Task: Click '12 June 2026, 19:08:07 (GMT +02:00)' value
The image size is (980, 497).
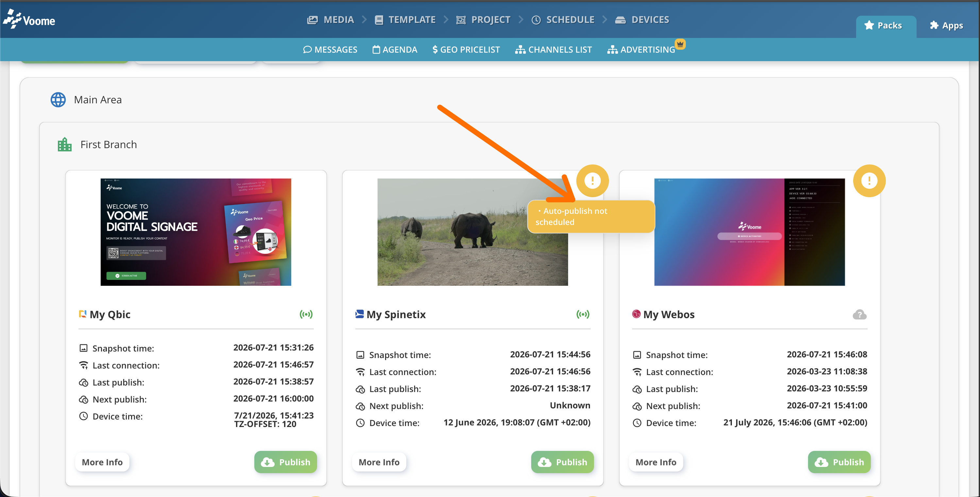Action: coord(516,422)
